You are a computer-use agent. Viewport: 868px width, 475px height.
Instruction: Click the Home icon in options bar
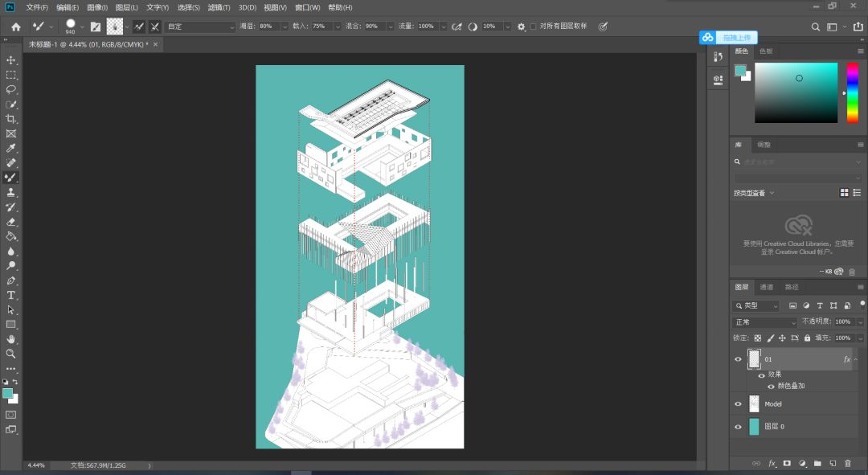(x=16, y=27)
